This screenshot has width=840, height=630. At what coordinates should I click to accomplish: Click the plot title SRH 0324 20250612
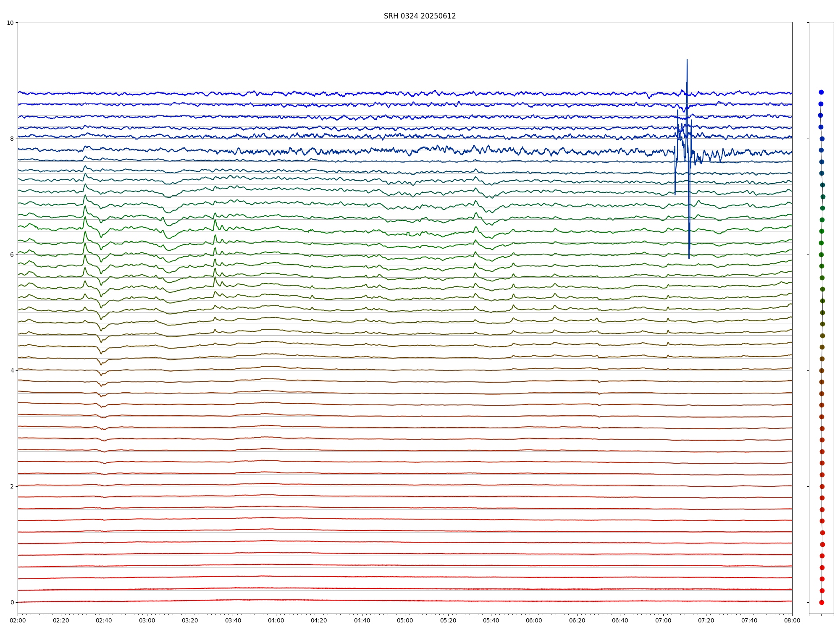420,16
